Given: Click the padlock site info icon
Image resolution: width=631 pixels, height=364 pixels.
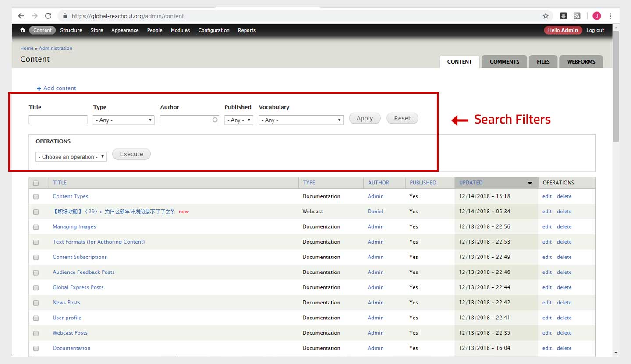Looking at the screenshot, I should click(65, 16).
